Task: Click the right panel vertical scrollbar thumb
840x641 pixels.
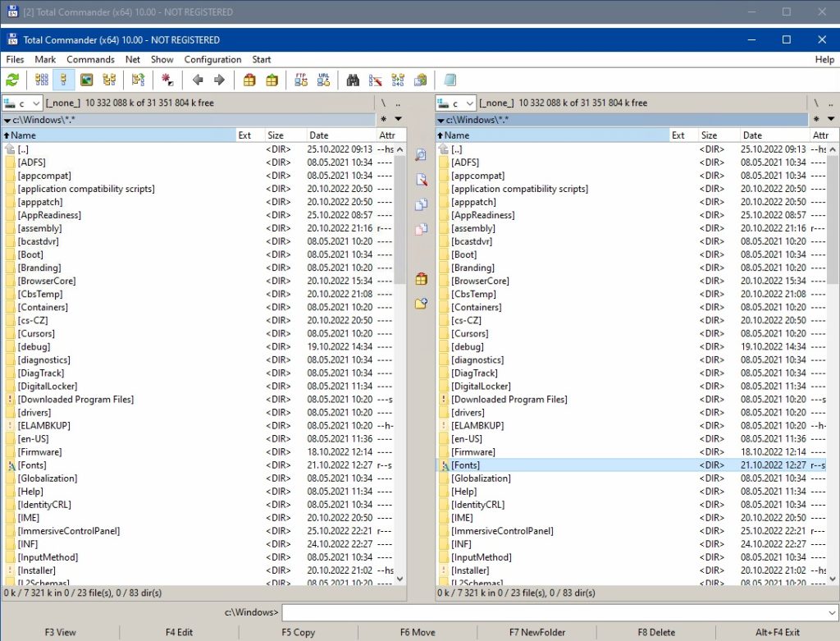Action: (x=833, y=220)
